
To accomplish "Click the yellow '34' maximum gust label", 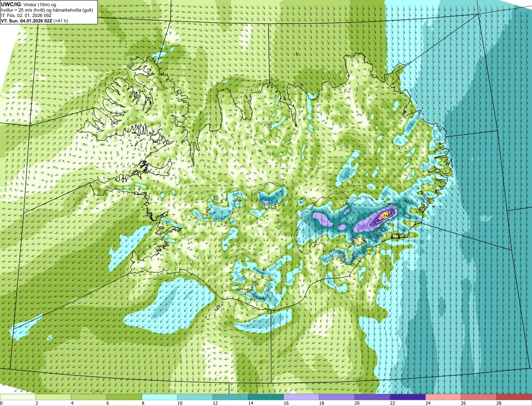I will tap(385, 215).
